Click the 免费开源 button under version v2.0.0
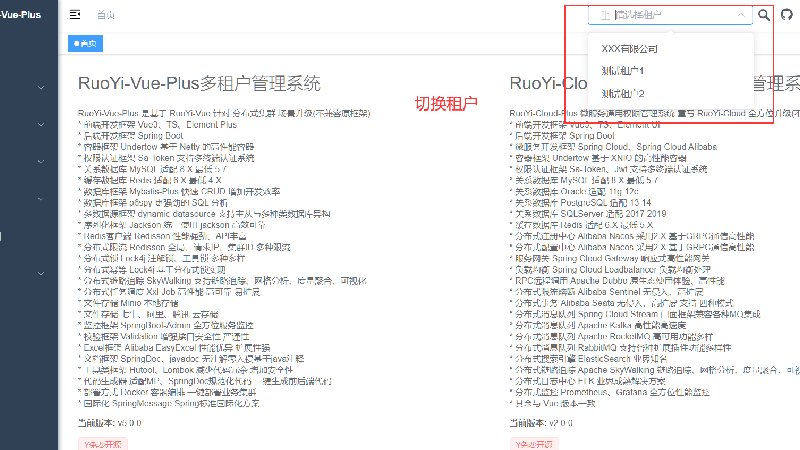 (534, 444)
